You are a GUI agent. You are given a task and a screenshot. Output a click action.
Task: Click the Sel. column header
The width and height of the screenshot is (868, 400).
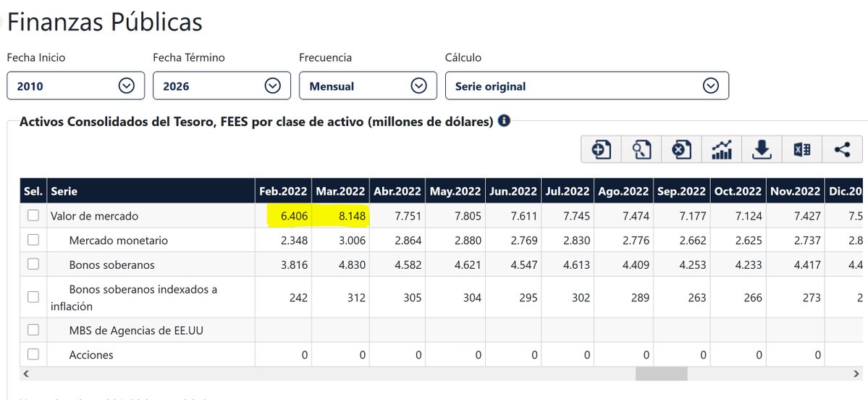(34, 191)
